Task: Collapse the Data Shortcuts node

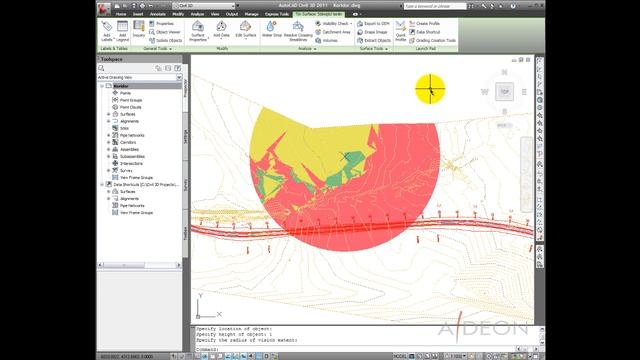Action: point(102,184)
